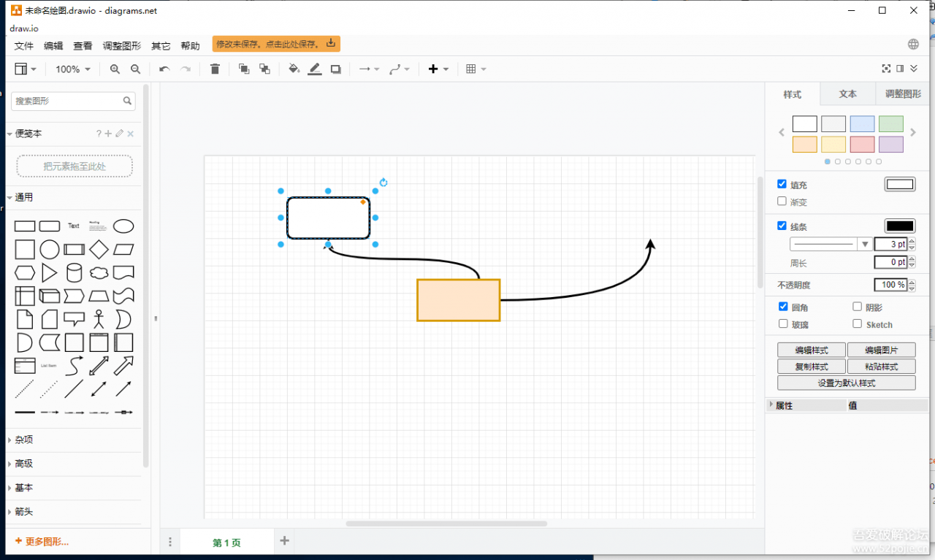Enable the 阴影 shadow checkbox
Image resolution: width=935 pixels, height=560 pixels.
pyautogui.click(x=858, y=307)
